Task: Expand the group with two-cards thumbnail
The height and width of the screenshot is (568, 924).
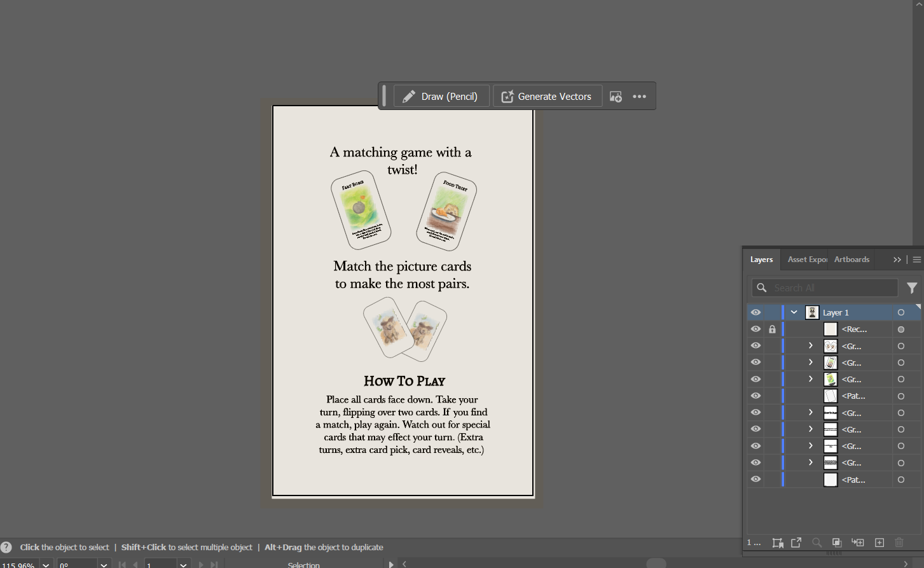Action: [811, 345]
